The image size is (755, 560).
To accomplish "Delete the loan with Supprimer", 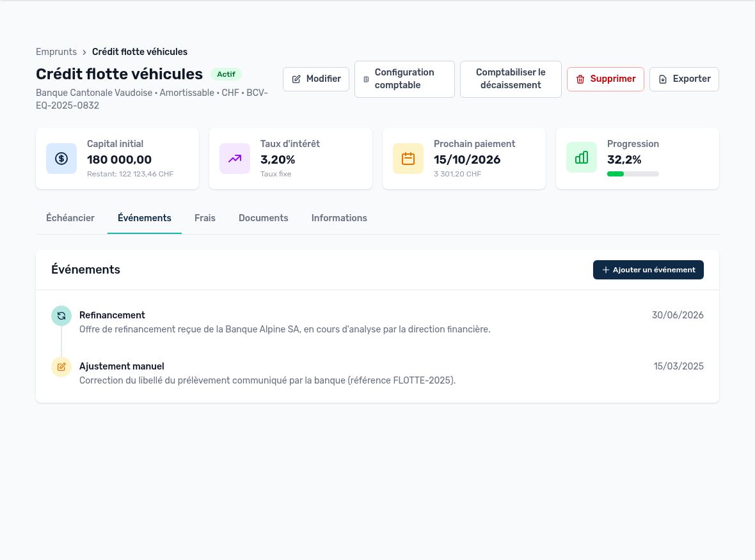I will [606, 79].
